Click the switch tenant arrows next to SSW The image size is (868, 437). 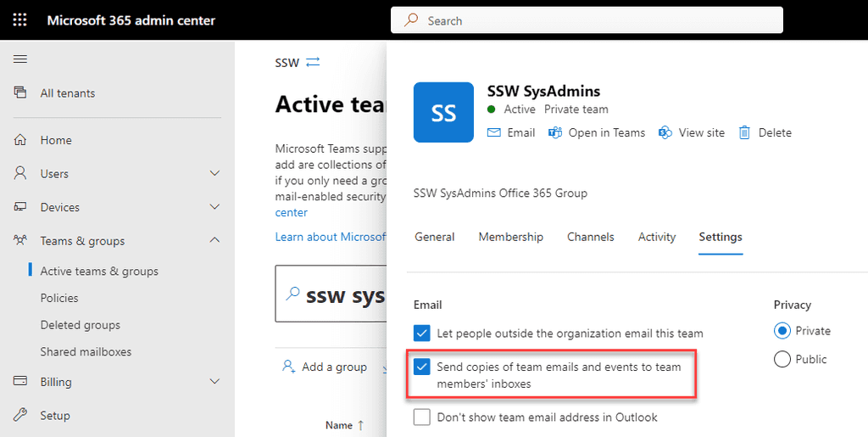(313, 62)
